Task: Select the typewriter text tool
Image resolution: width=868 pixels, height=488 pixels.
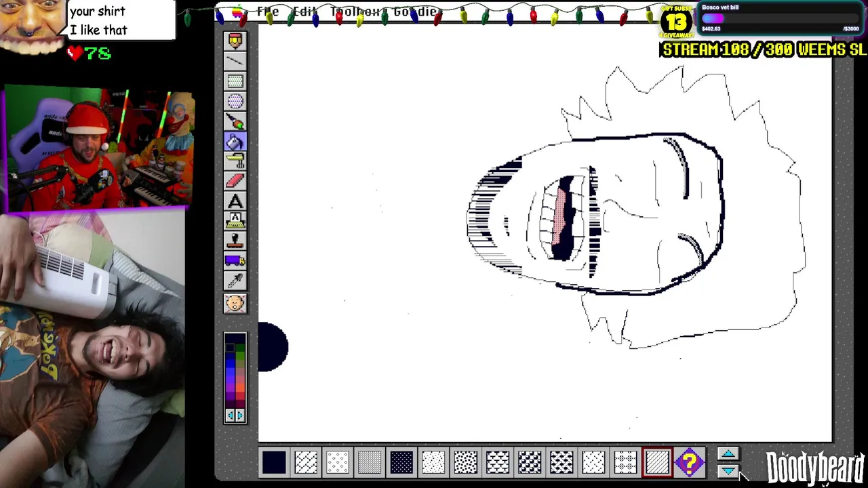Action: pyautogui.click(x=235, y=221)
